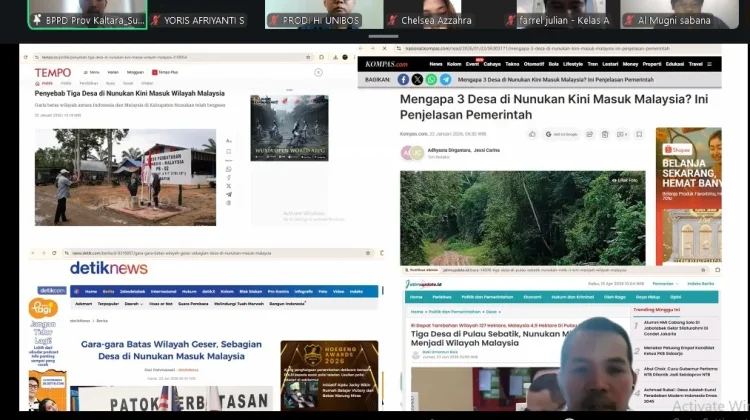Open the Tekno menu on Kompas
Viewport: 750px width, 420px height.
click(512, 64)
